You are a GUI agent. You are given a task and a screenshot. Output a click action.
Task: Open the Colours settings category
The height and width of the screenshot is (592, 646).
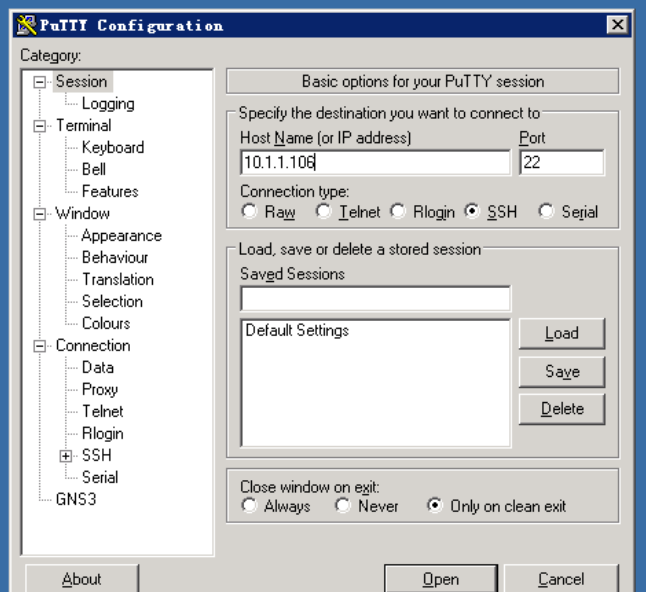coord(106,323)
